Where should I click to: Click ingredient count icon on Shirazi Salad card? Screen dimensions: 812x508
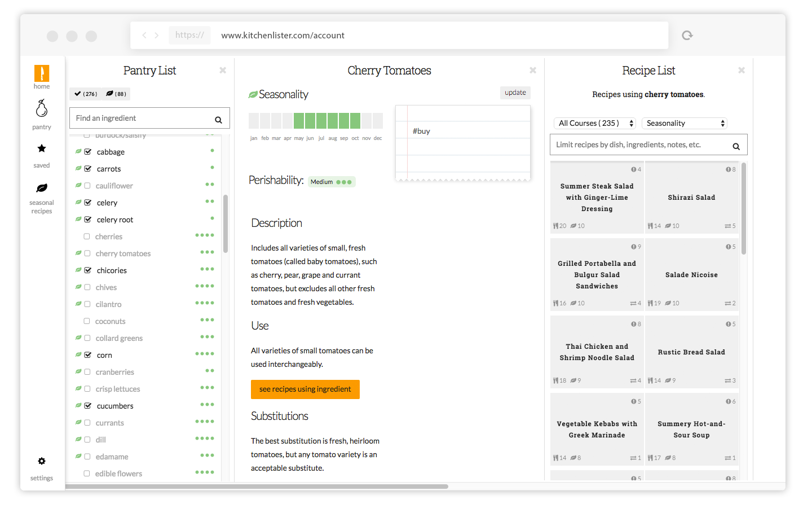click(x=651, y=226)
